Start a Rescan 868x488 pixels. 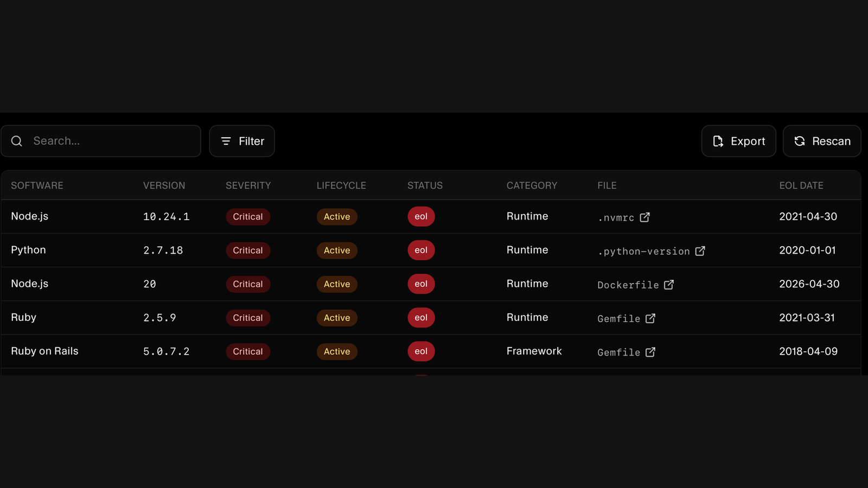[822, 141]
